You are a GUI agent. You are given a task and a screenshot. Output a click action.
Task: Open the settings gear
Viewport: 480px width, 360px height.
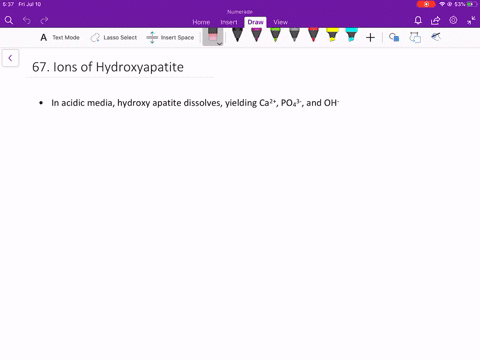[453, 20]
